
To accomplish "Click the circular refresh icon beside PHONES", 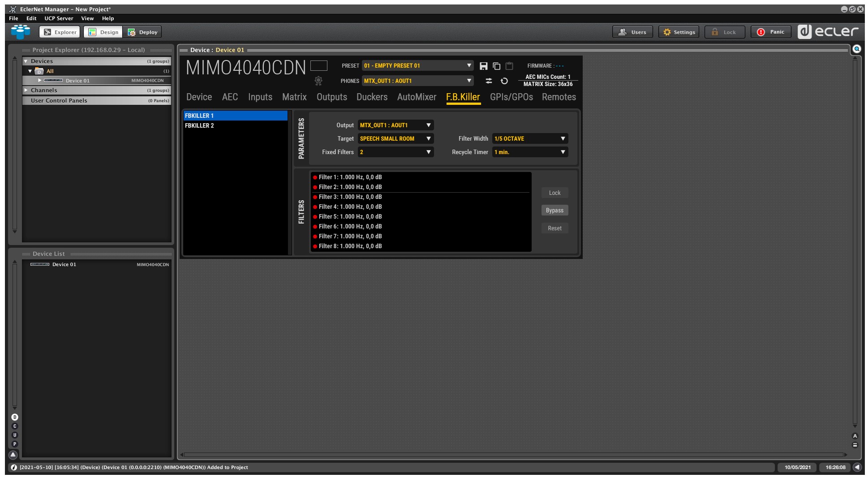I will (504, 81).
